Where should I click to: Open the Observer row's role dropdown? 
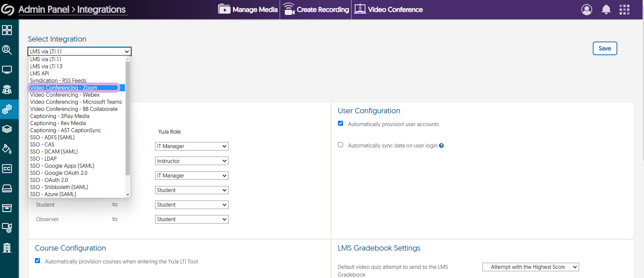pyautogui.click(x=192, y=219)
